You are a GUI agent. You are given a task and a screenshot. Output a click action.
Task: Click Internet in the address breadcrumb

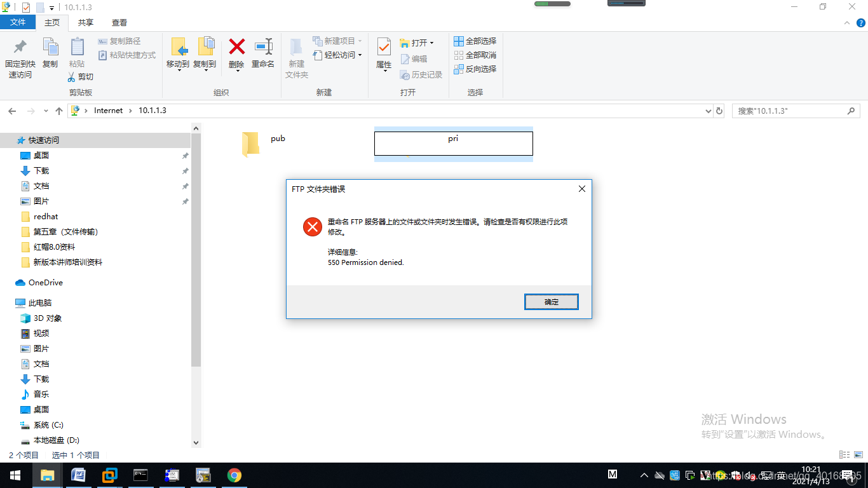(x=109, y=111)
